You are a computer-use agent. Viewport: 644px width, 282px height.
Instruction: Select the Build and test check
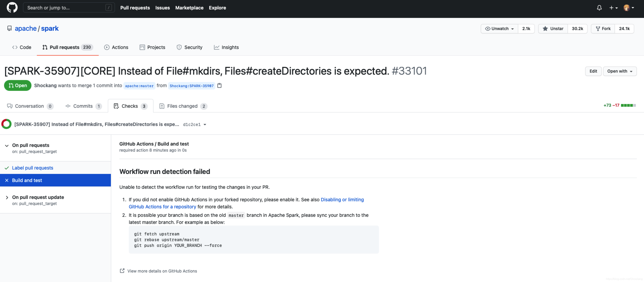pyautogui.click(x=55, y=180)
